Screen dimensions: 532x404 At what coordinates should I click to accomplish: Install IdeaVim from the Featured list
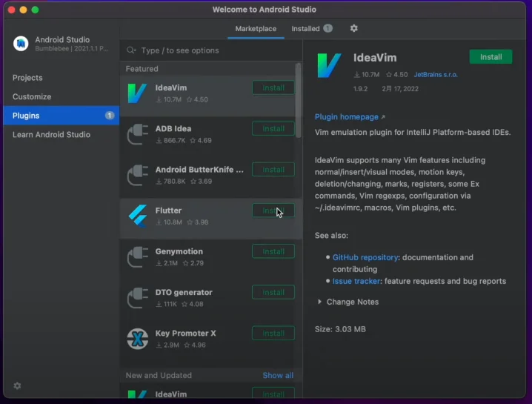(x=273, y=88)
